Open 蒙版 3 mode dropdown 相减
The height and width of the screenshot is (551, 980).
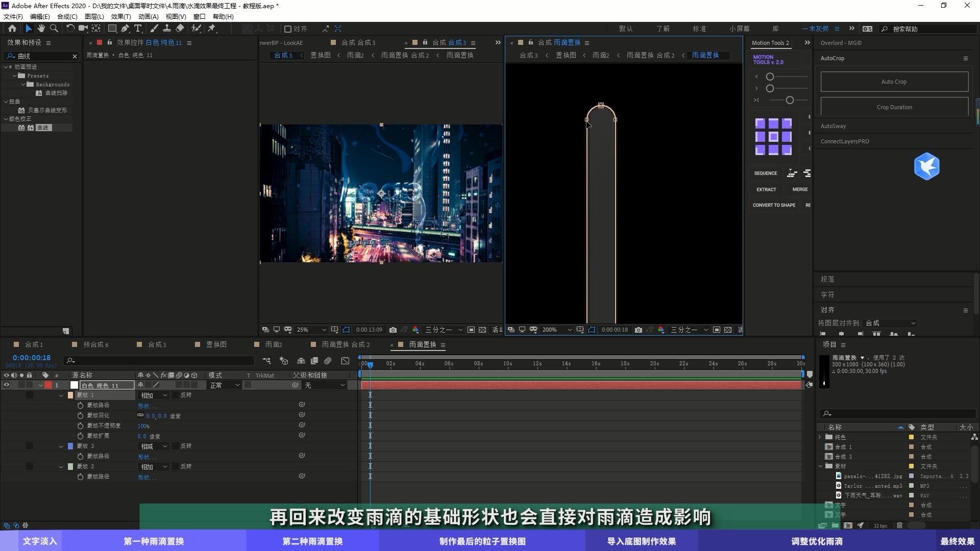(x=154, y=446)
